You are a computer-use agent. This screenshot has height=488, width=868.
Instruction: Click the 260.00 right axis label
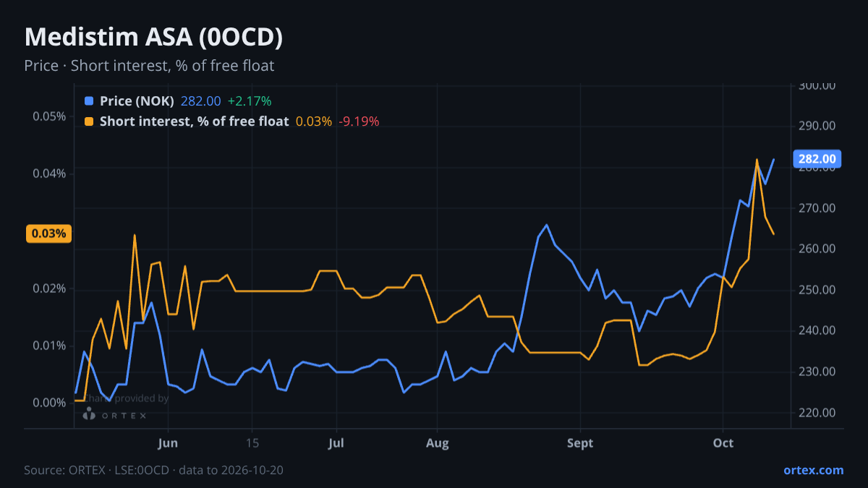pyautogui.click(x=817, y=249)
